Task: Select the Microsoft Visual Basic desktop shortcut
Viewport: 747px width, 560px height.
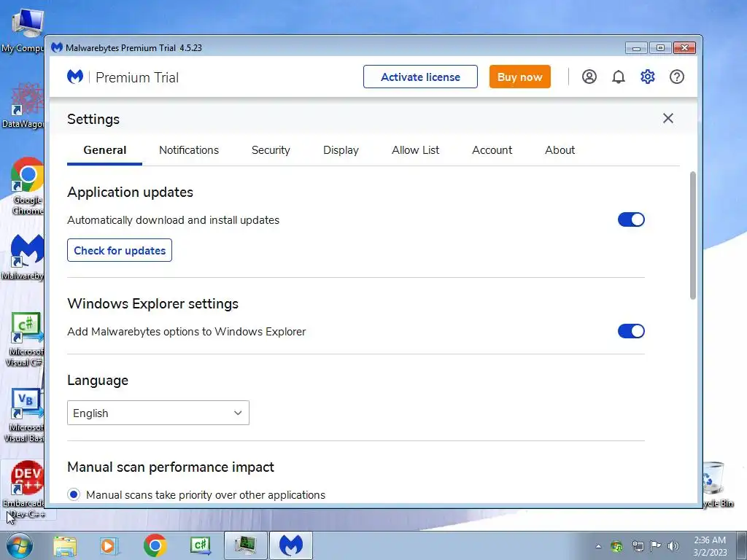Action: 25,415
